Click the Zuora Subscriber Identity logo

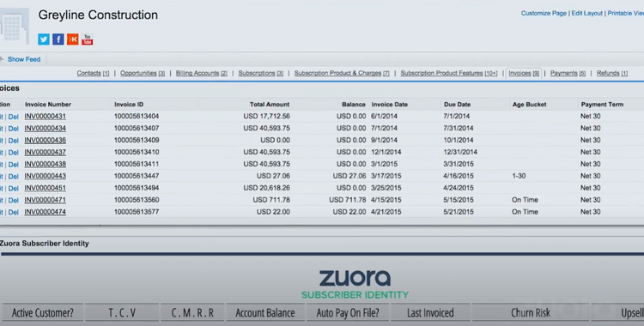[x=355, y=284]
